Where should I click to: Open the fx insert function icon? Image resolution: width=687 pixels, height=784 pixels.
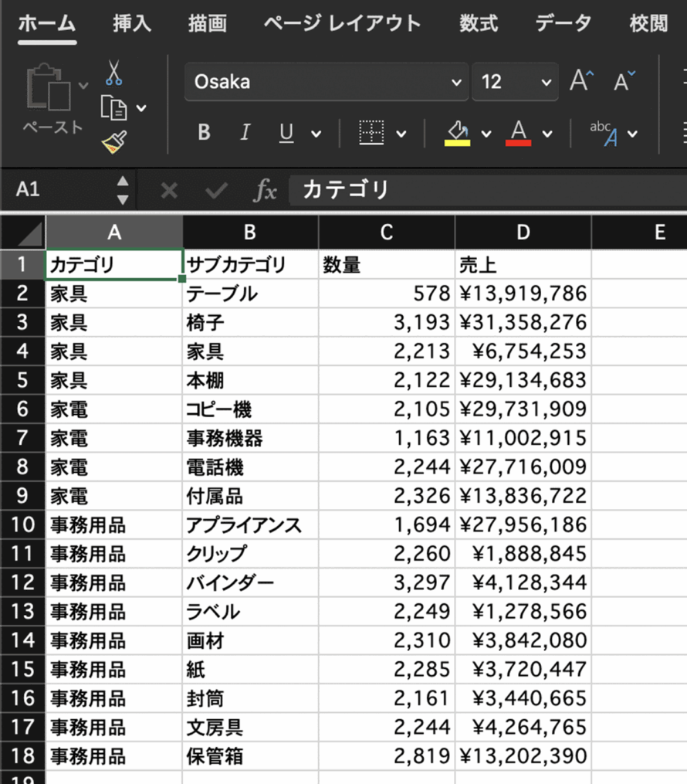[266, 191]
